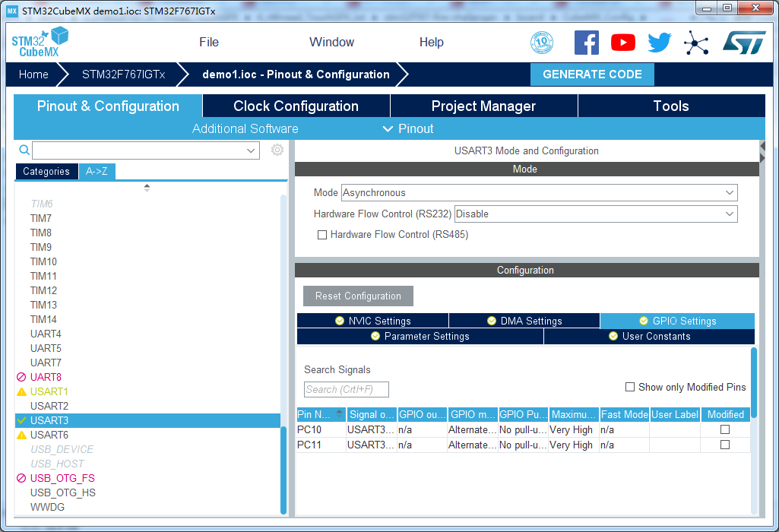Image resolution: width=779 pixels, height=532 pixels.
Task: Click the User Label column header
Action: coord(675,414)
